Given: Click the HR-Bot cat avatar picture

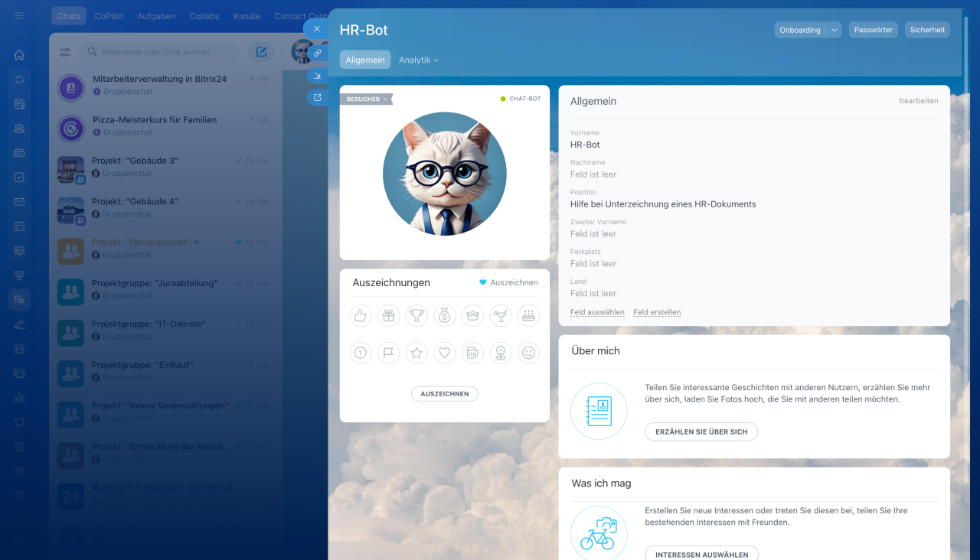Looking at the screenshot, I should point(445,174).
